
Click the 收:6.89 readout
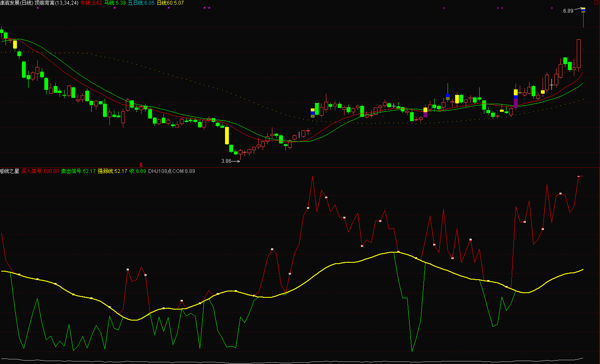138,171
